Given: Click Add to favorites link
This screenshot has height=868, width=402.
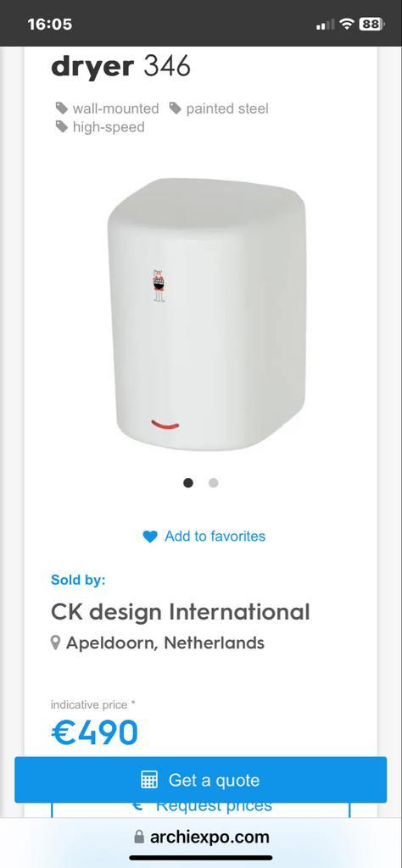Looking at the screenshot, I should pos(215,536).
